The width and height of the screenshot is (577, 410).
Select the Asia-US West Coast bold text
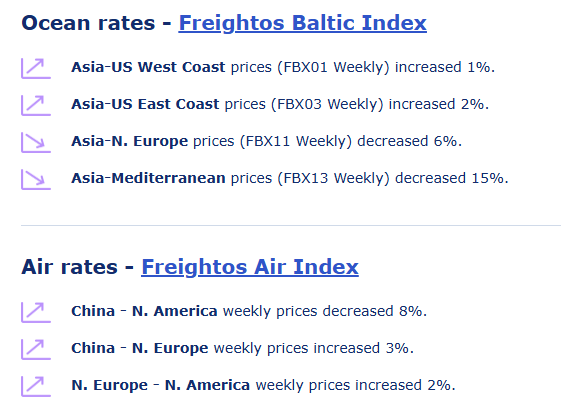(x=148, y=67)
